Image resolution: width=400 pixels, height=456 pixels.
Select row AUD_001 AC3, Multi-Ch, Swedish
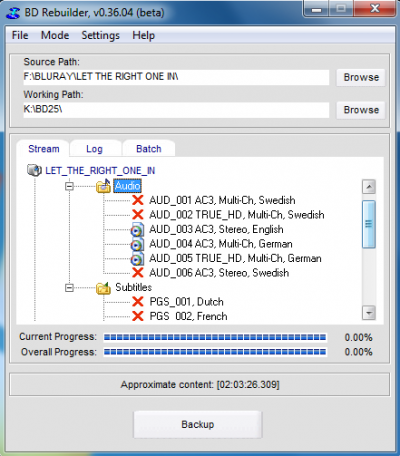point(222,200)
